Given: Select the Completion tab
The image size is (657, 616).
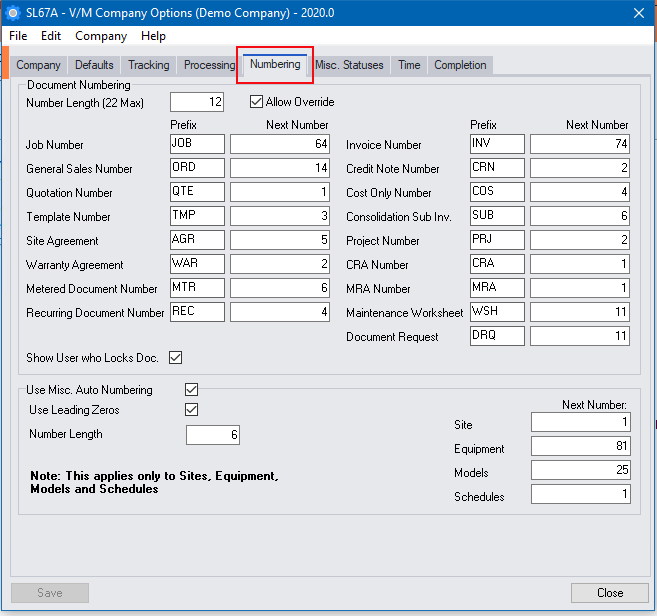Looking at the screenshot, I should click(460, 65).
